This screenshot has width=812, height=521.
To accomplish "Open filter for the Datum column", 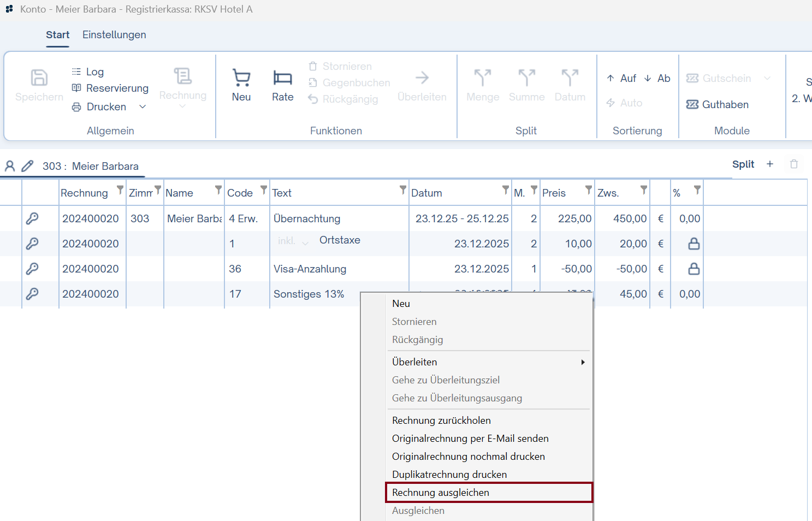I will 505,190.
